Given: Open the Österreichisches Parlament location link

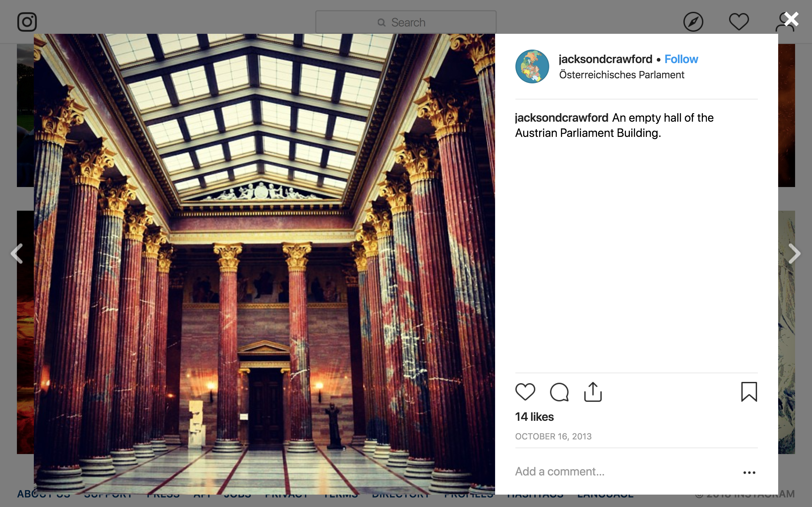Looking at the screenshot, I should pos(621,74).
